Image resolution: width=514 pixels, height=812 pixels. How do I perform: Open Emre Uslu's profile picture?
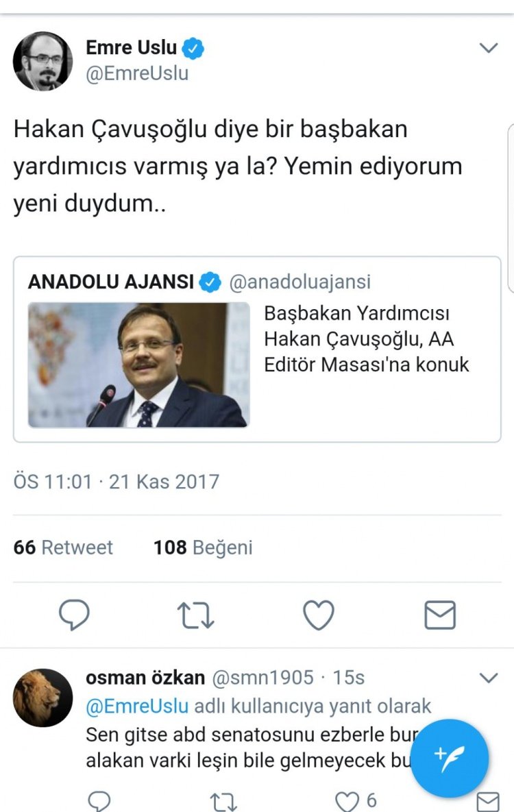click(x=43, y=61)
